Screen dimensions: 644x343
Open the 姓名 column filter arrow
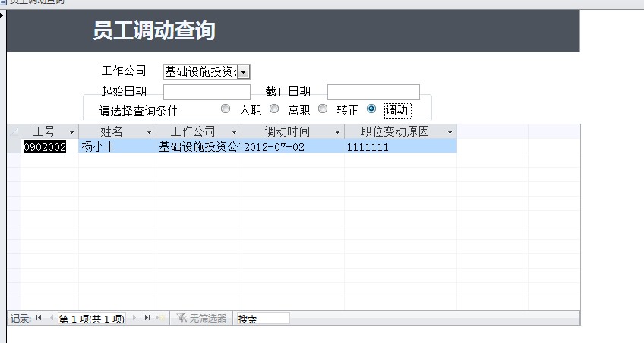(x=149, y=132)
